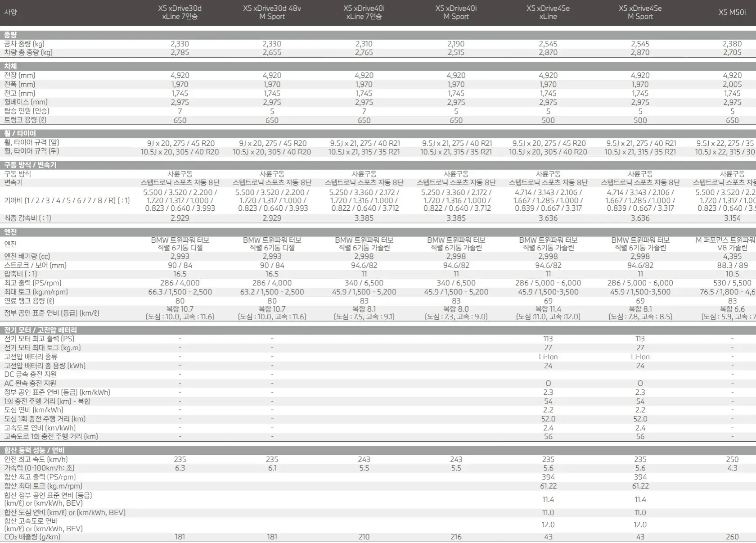Click the 6.1 acceleration value
Viewport: 756px width, 543px height.
(x=272, y=468)
